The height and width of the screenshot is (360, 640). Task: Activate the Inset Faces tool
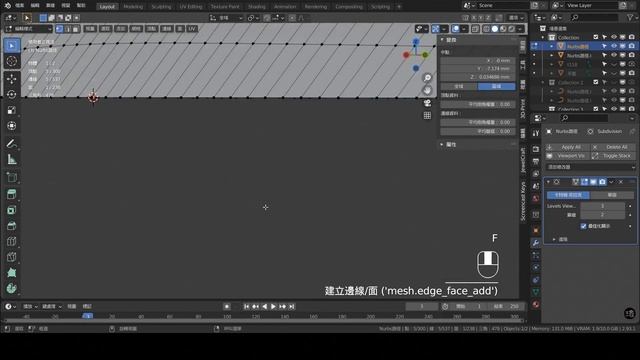[11, 210]
